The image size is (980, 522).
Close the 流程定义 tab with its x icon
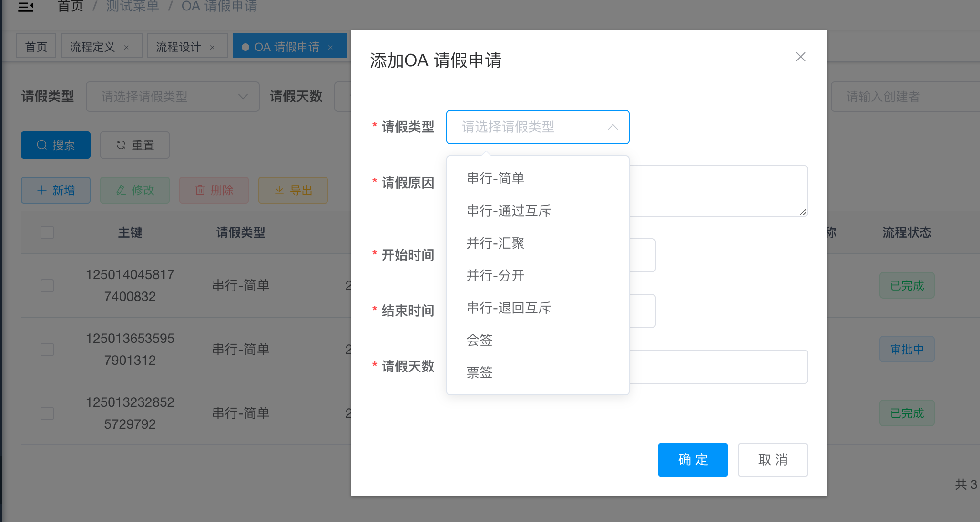(x=126, y=47)
